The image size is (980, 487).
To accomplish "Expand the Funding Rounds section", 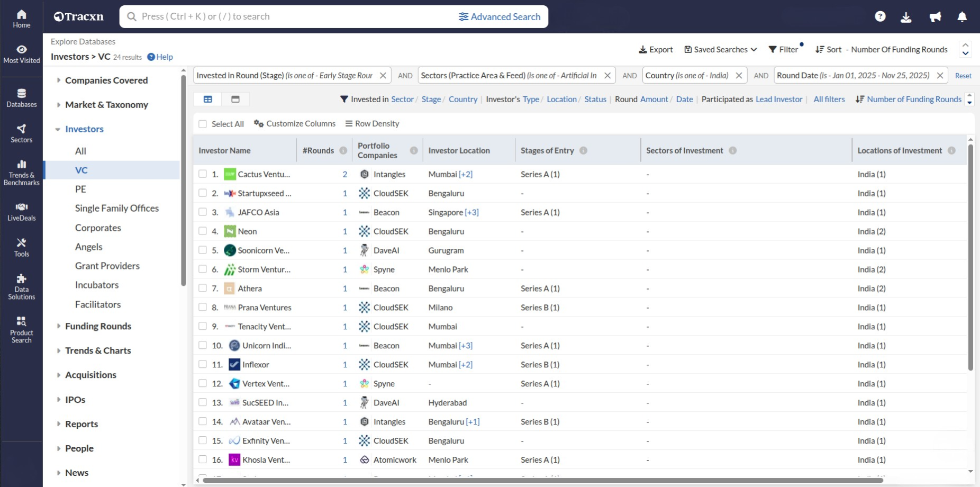I will click(x=98, y=326).
